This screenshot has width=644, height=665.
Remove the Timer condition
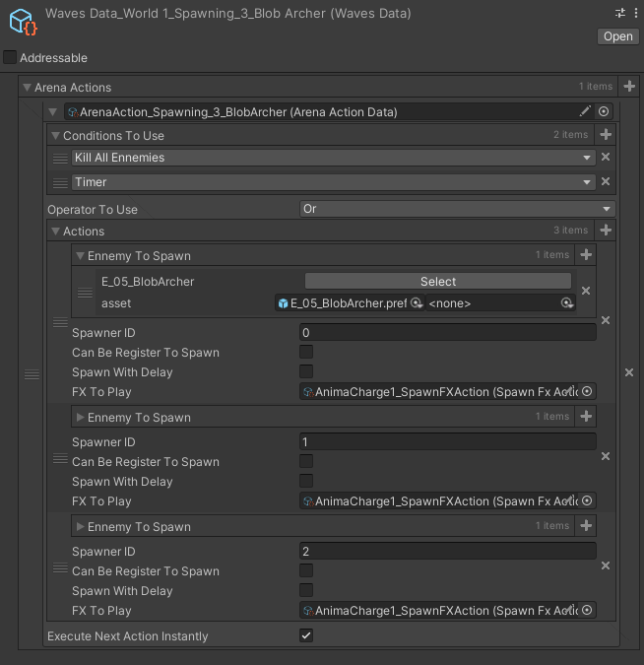click(x=606, y=181)
